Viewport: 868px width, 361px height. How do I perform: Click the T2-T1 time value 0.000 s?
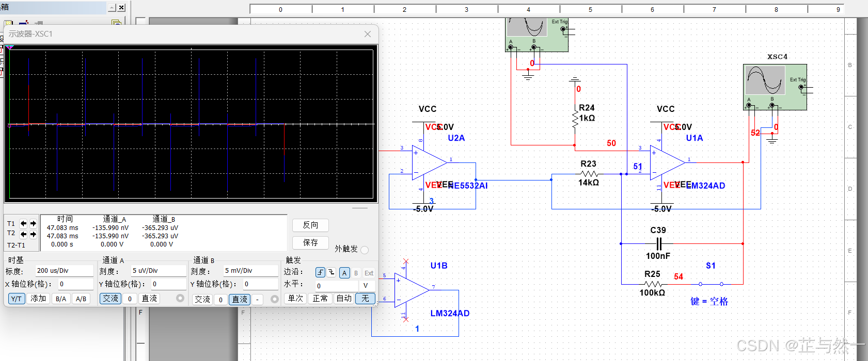[x=62, y=244]
